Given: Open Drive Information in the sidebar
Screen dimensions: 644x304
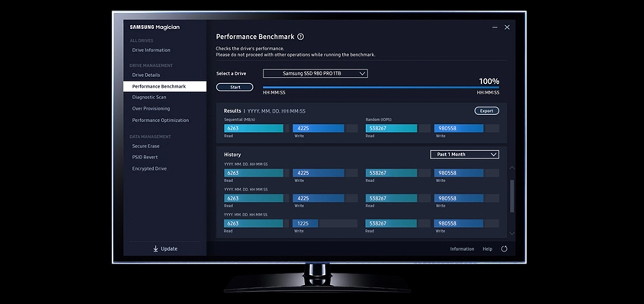Looking at the screenshot, I should point(151,50).
